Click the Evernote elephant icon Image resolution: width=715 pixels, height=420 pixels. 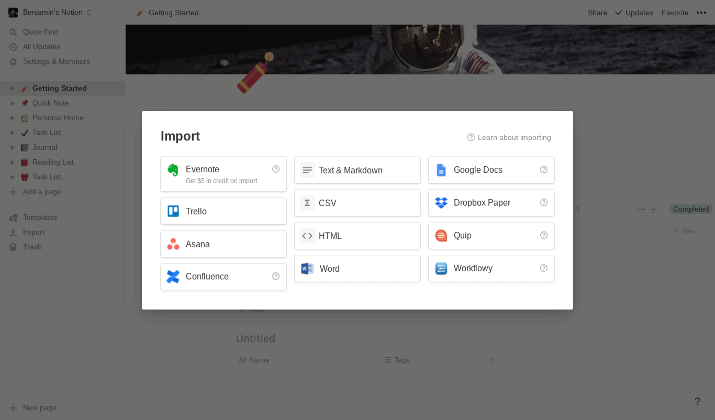[x=173, y=170]
